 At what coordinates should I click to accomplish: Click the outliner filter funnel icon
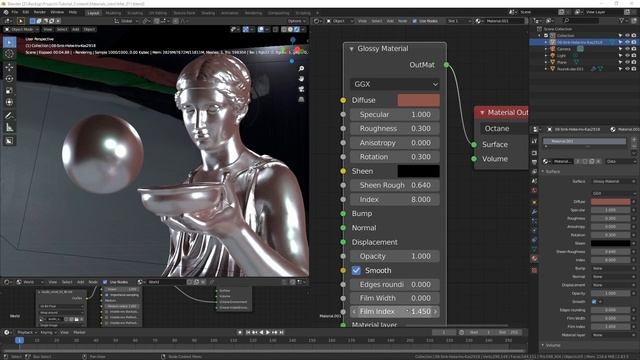pos(621,20)
